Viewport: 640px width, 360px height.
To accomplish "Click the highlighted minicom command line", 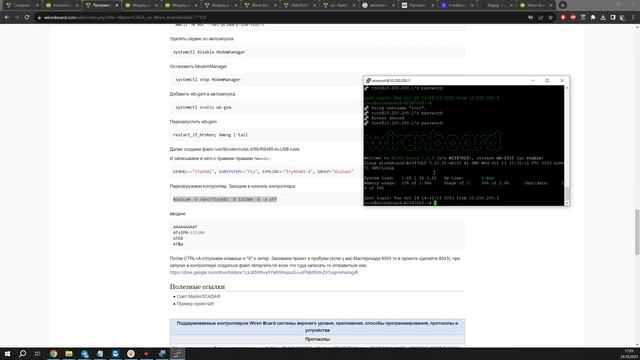I will 225,199.
